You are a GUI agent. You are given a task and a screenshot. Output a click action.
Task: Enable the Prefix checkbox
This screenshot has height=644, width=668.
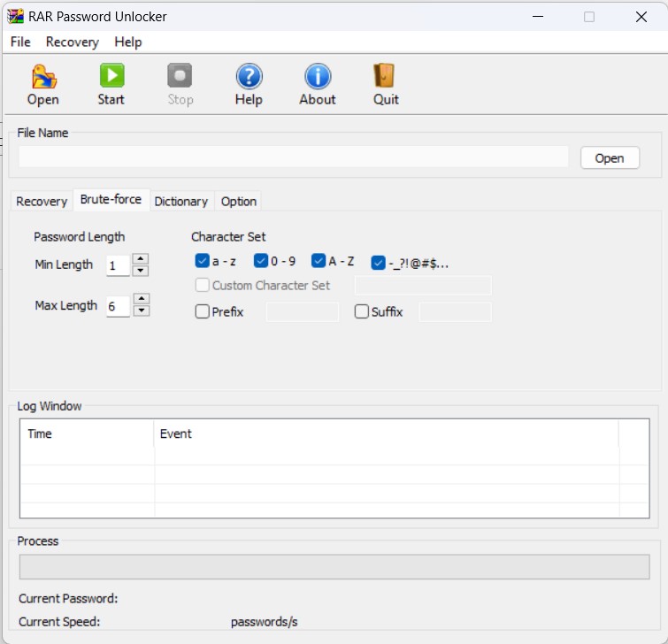tap(202, 311)
